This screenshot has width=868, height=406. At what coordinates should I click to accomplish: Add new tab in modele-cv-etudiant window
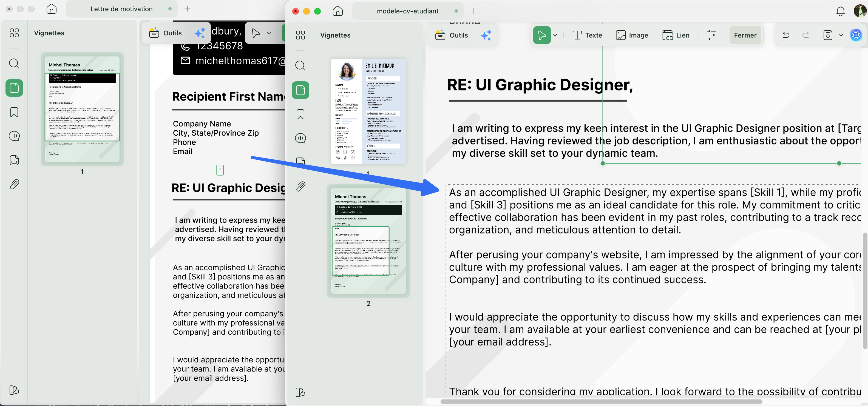(x=473, y=11)
